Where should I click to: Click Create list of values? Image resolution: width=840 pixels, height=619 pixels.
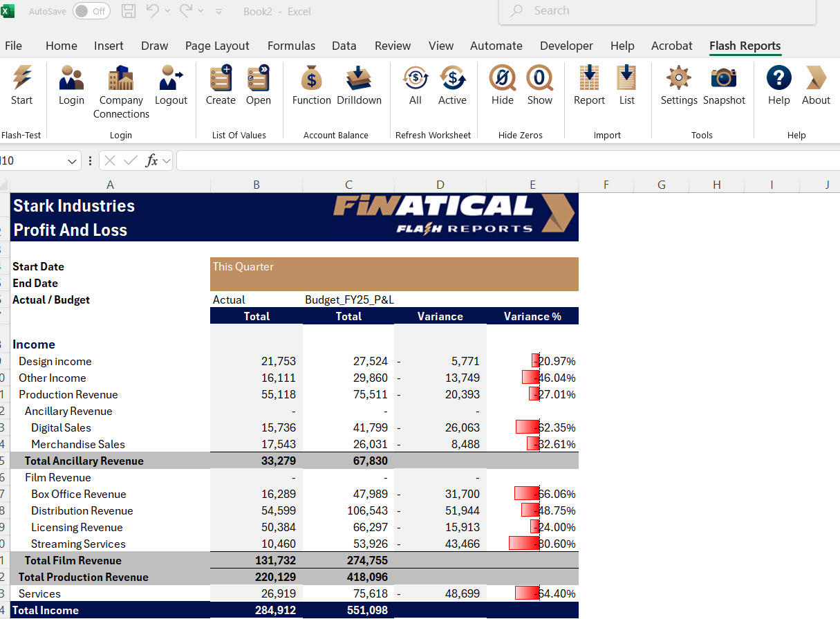(221, 77)
